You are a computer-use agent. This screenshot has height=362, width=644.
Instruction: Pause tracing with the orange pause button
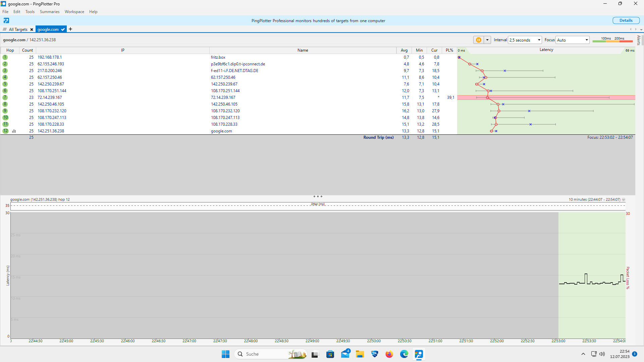tap(479, 40)
